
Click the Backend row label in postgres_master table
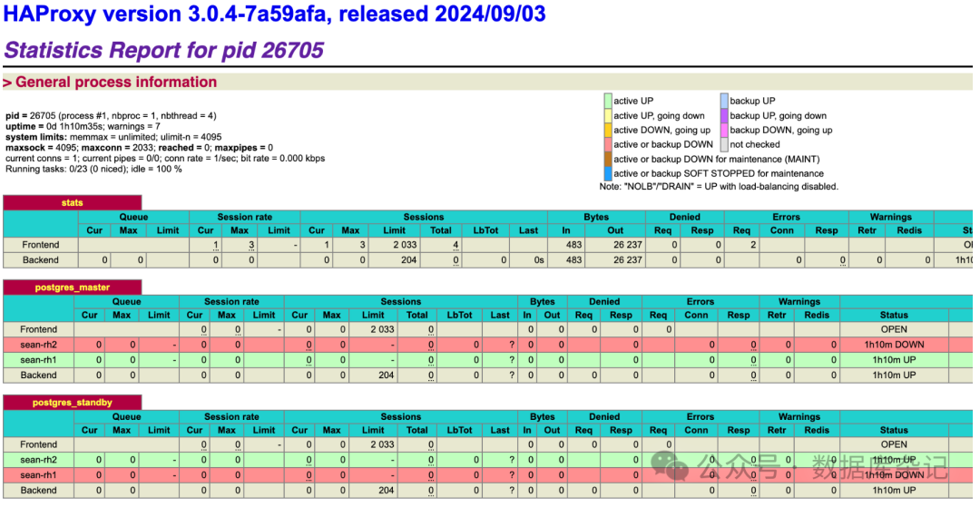pos(39,375)
